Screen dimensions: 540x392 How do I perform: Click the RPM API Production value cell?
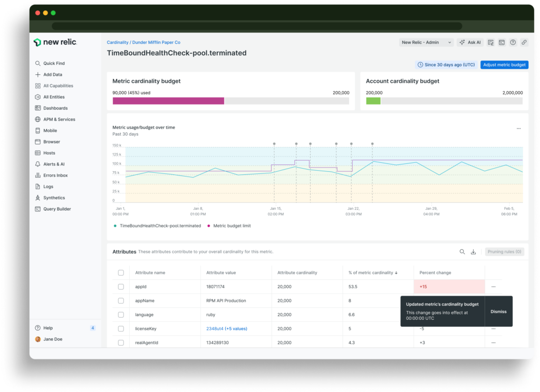click(x=236, y=301)
